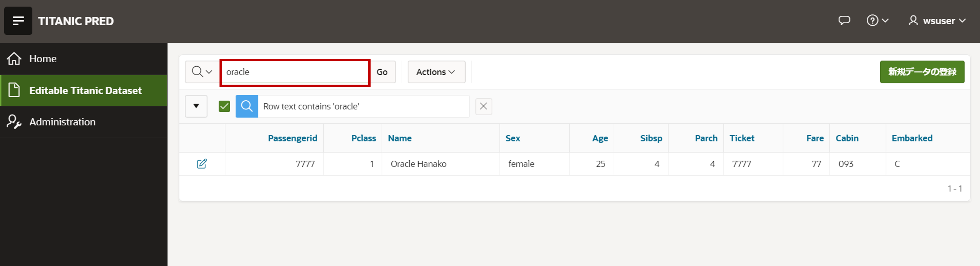Click the Fare column header
The height and width of the screenshot is (266, 980).
click(x=814, y=138)
